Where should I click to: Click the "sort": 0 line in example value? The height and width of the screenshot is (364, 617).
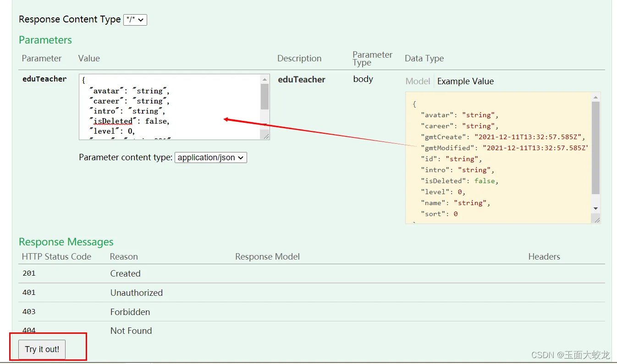click(x=439, y=214)
